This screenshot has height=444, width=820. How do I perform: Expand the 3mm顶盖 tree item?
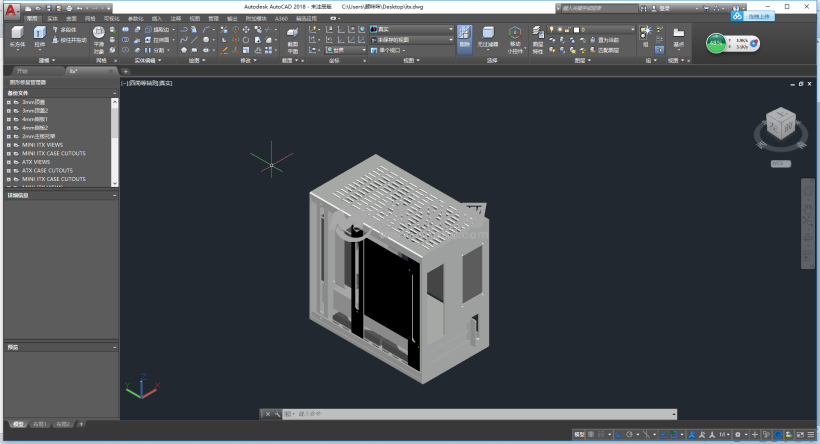click(8, 102)
